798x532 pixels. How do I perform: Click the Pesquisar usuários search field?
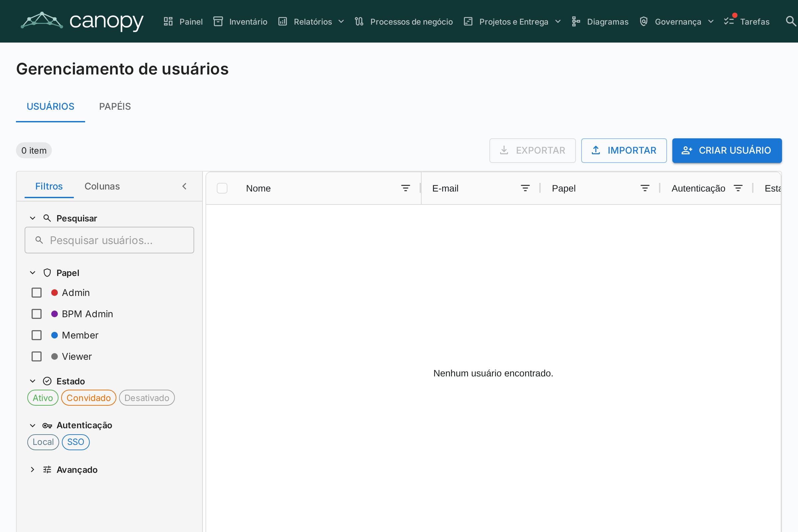pos(109,240)
